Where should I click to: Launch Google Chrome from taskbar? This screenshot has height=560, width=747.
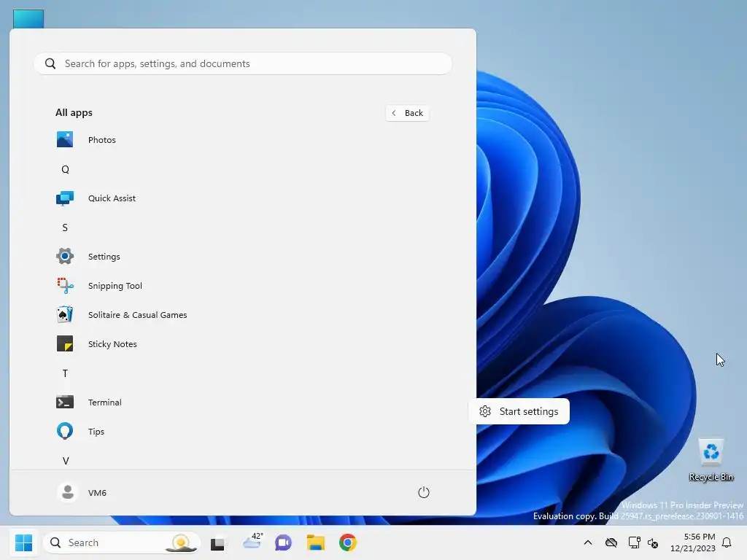coord(348,542)
